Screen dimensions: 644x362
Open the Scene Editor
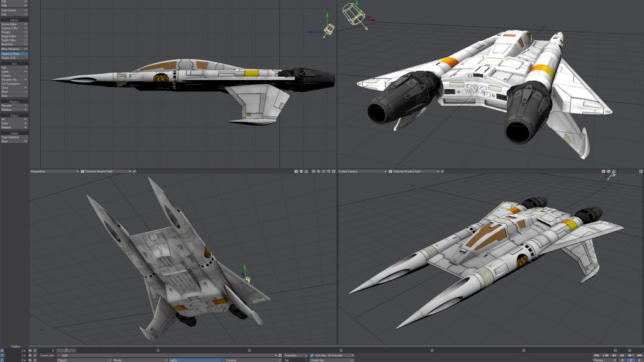tap(14, 25)
